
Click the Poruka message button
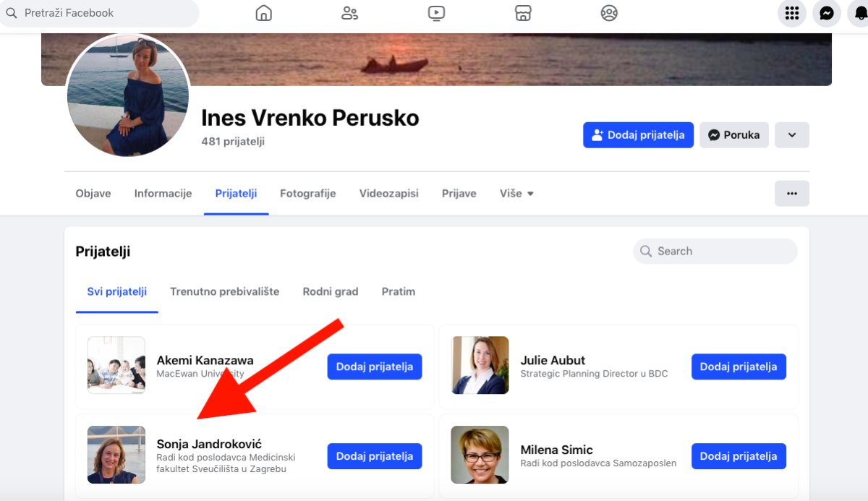(x=734, y=135)
